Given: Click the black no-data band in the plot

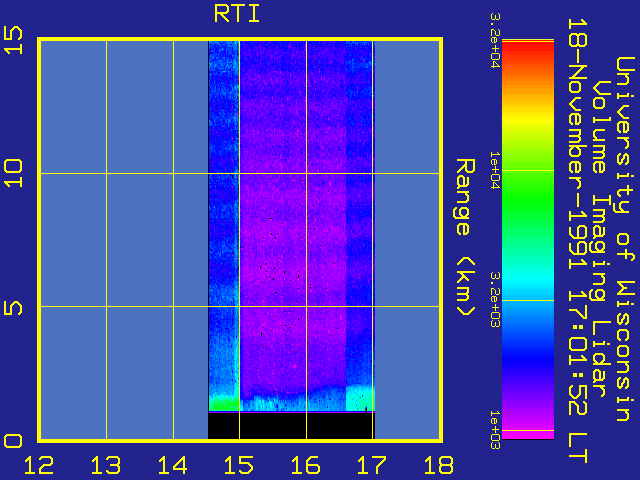Looking at the screenshot, I should coord(291,426).
